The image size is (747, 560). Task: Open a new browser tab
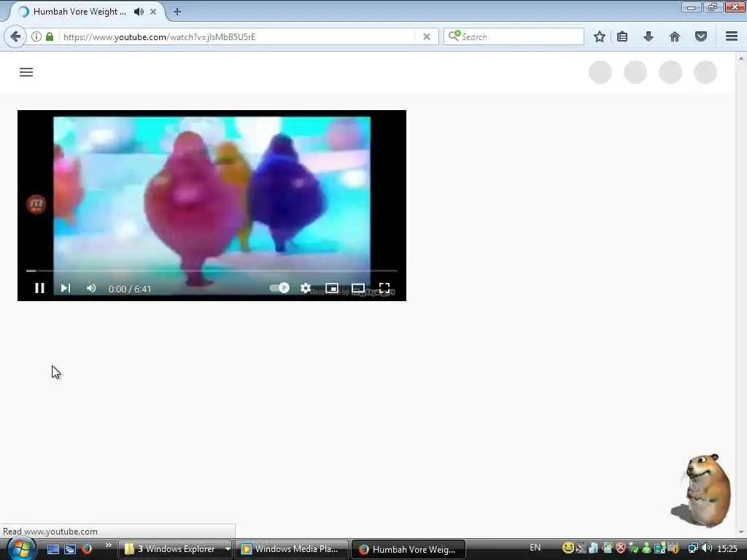pyautogui.click(x=177, y=12)
